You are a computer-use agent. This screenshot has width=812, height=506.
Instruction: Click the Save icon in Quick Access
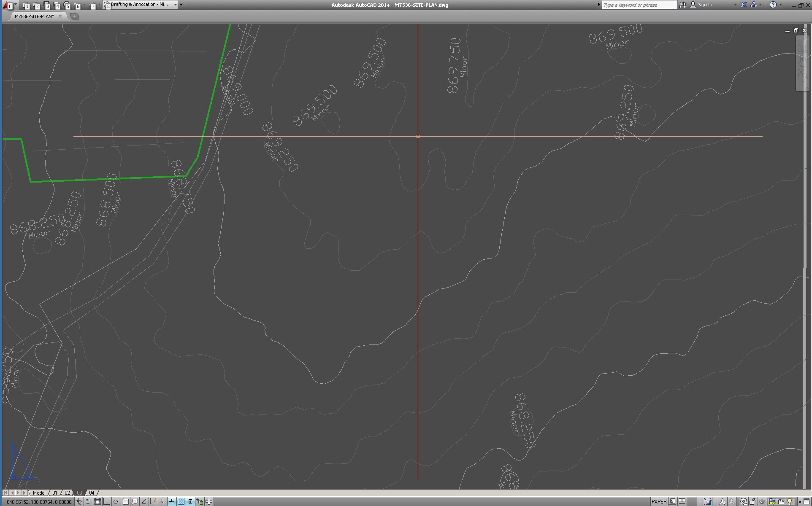46,5
